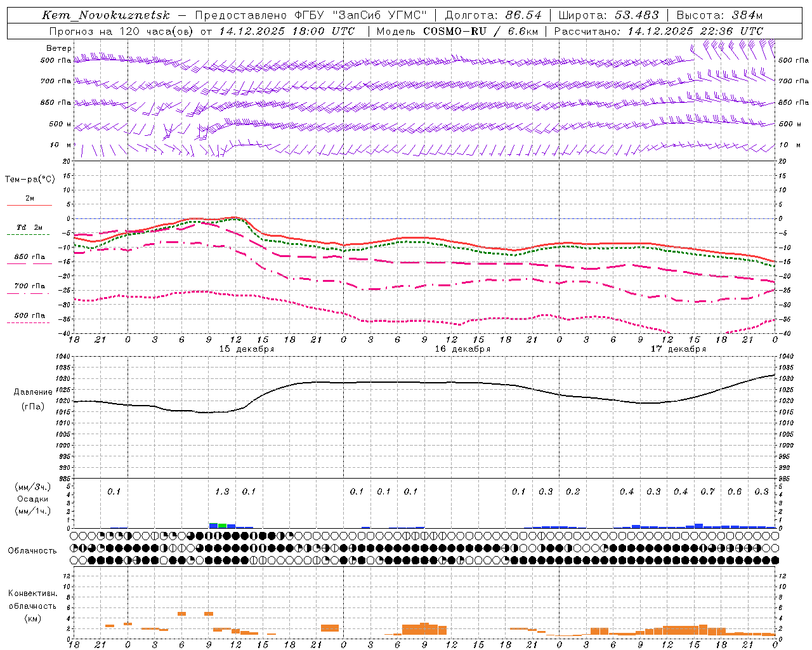
Task: Select the 'Долгота: 86.54' header value
Action: [x=494, y=15]
